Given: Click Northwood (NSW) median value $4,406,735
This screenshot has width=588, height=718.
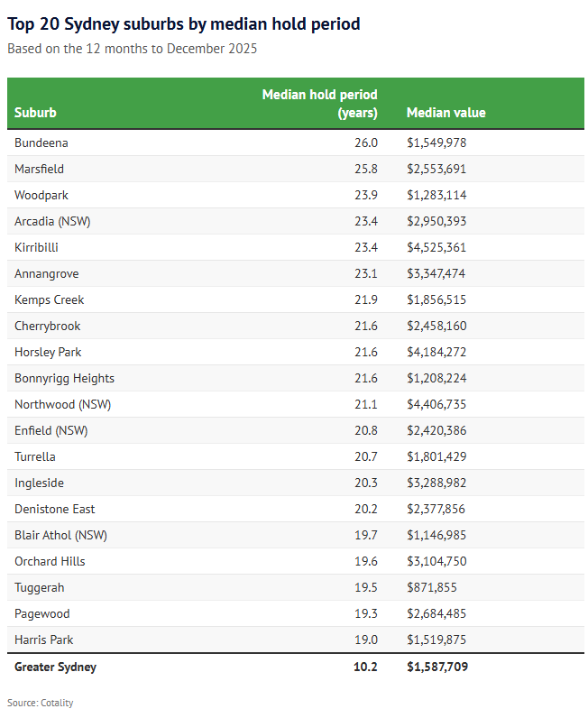Looking at the screenshot, I should tap(436, 404).
